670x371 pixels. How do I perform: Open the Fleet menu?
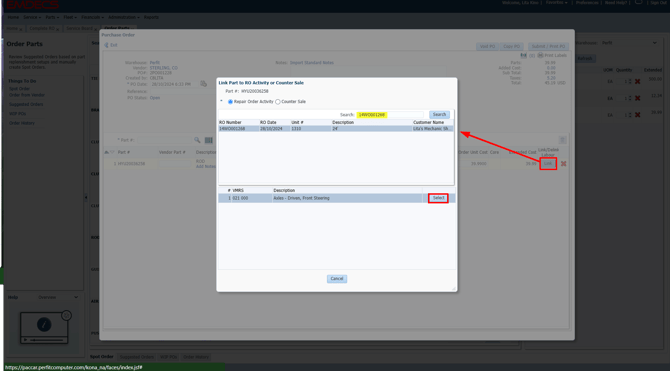(x=70, y=17)
